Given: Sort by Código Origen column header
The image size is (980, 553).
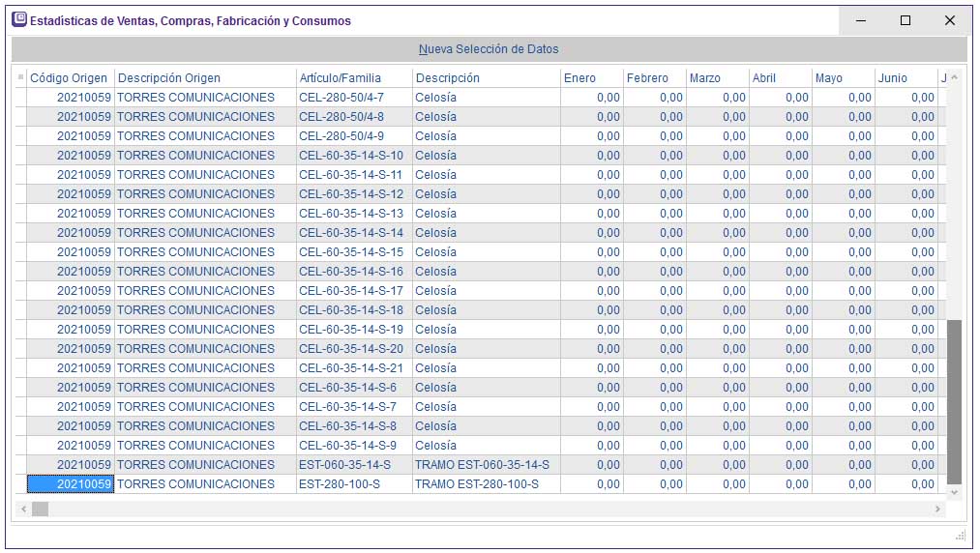Looking at the screenshot, I should click(x=69, y=78).
